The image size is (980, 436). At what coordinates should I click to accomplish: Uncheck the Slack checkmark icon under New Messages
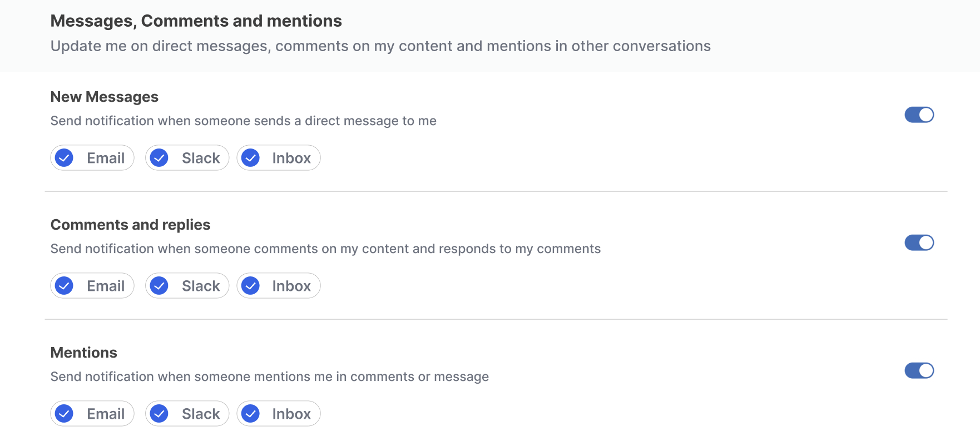[160, 158]
